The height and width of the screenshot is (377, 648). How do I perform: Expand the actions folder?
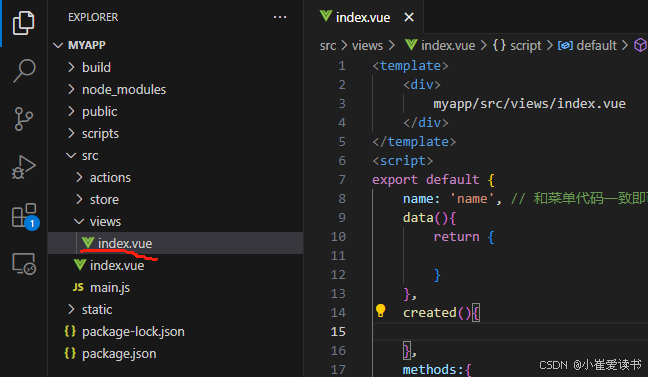point(79,177)
